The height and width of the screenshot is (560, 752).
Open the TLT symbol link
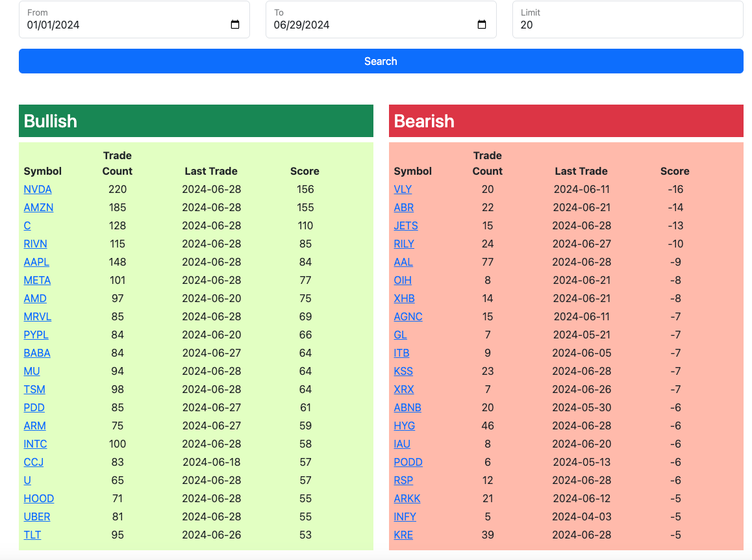32,535
